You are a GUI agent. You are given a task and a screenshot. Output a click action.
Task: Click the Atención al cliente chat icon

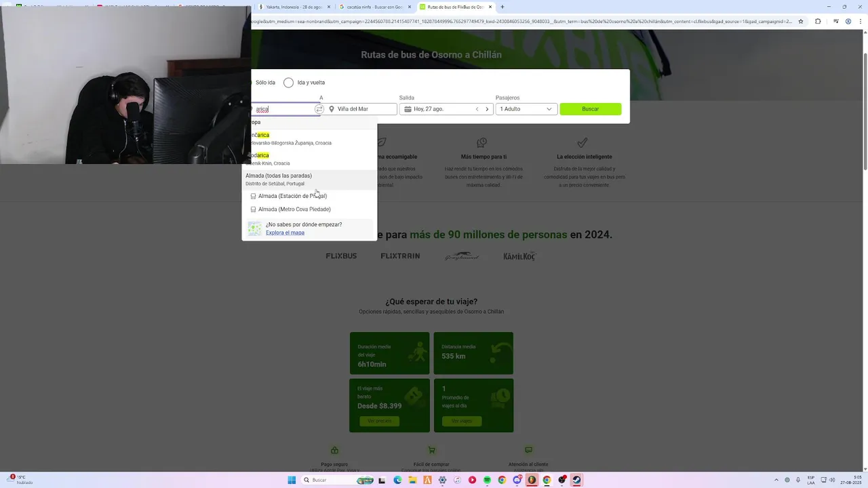[x=528, y=450]
